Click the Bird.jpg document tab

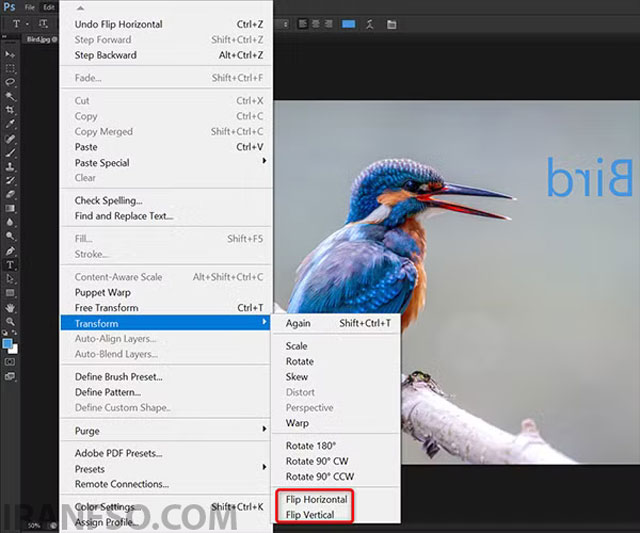coord(40,39)
